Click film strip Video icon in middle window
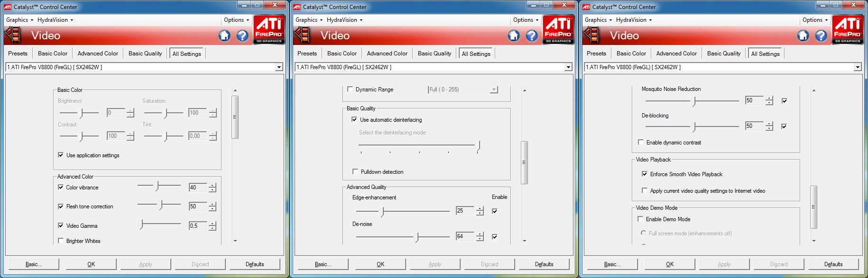This screenshot has width=868, height=278. [x=302, y=35]
